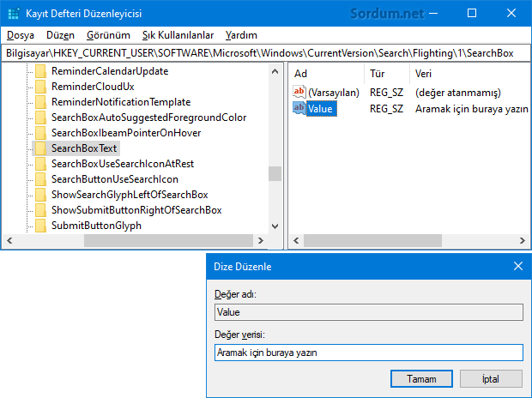Maximize the Registry Editor window
The width and height of the screenshot is (532, 398).
[472, 13]
